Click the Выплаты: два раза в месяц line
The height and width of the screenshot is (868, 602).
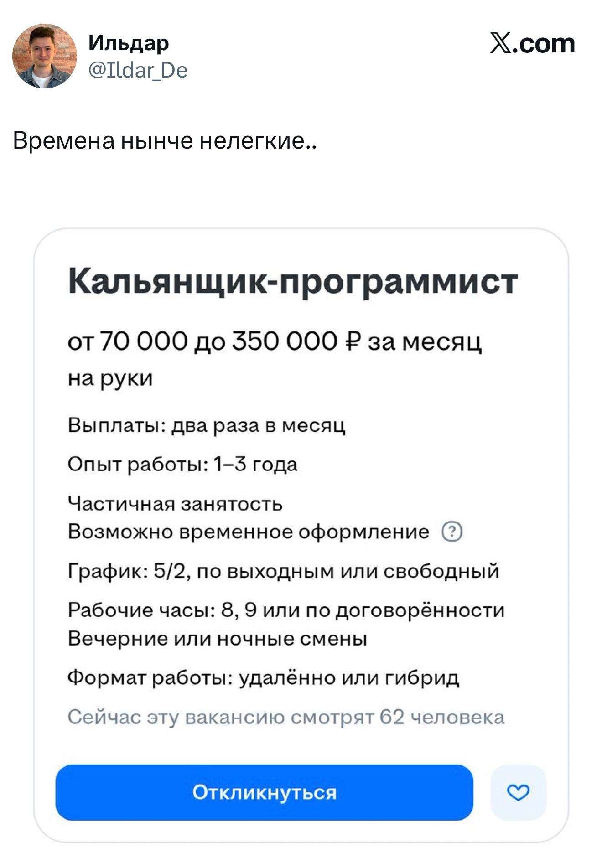tap(207, 425)
